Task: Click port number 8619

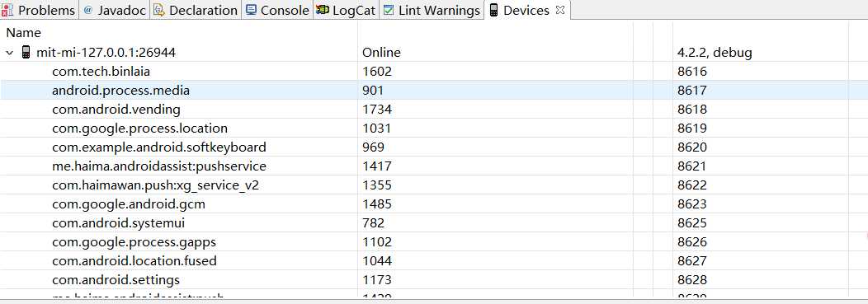Action: point(692,129)
